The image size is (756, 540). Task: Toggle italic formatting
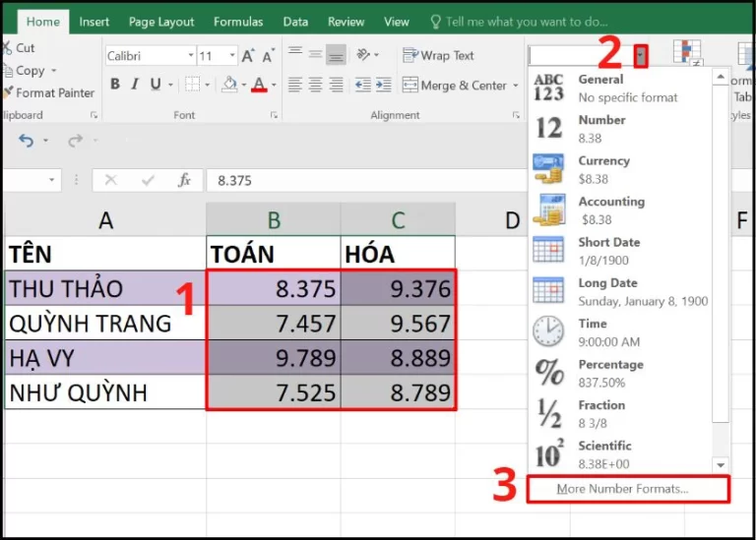(135, 85)
